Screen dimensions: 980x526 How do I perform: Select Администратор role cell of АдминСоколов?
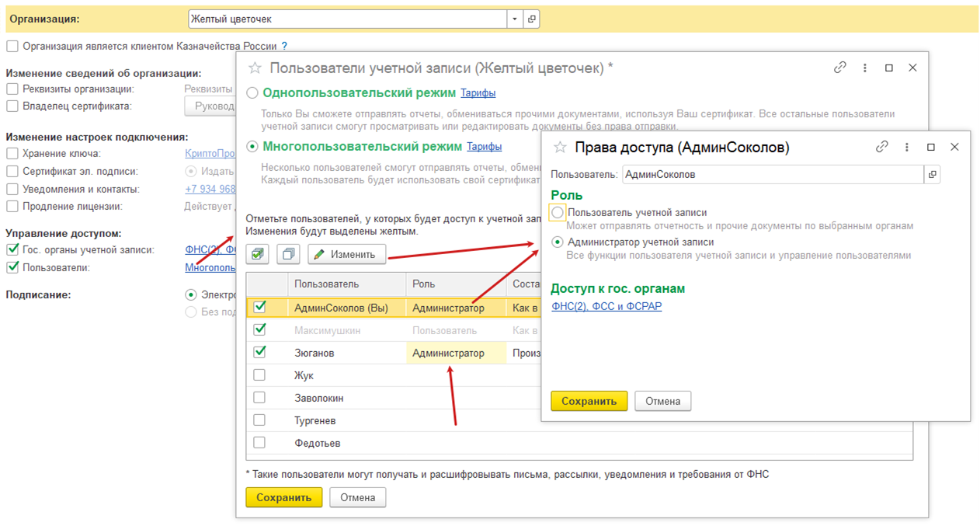click(456, 308)
